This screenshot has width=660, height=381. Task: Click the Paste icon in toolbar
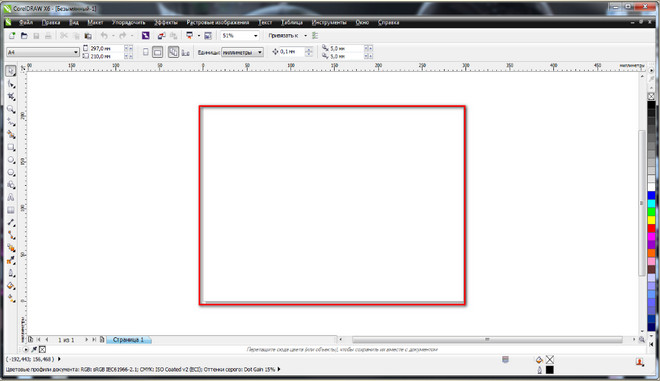click(88, 36)
